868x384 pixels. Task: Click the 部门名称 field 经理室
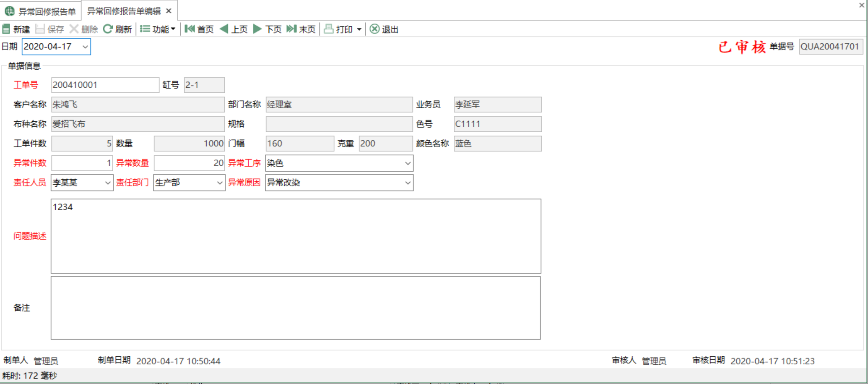pyautogui.click(x=339, y=104)
